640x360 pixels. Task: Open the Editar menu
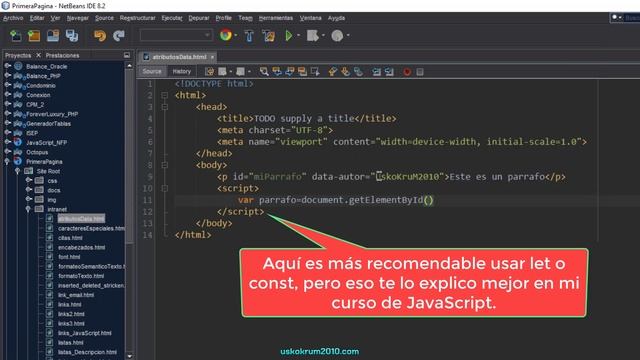point(37,18)
